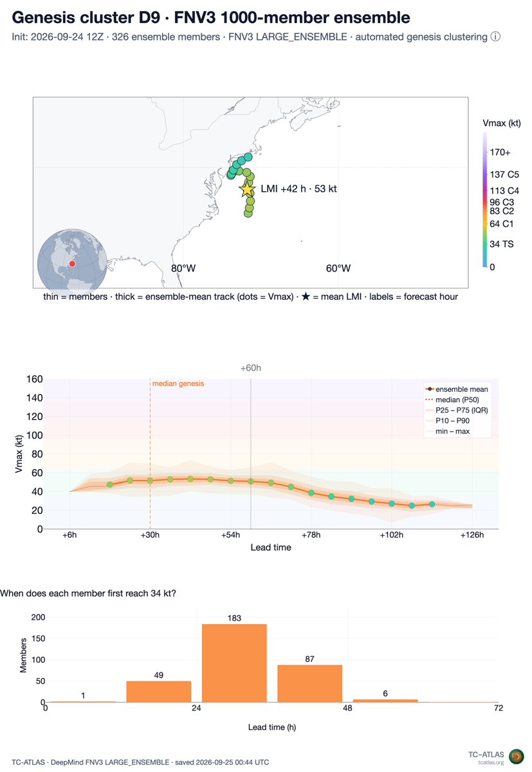Viewport: 532px width, 772px height.
Task: Toggle the min – max legend entry
Action: coord(446,430)
